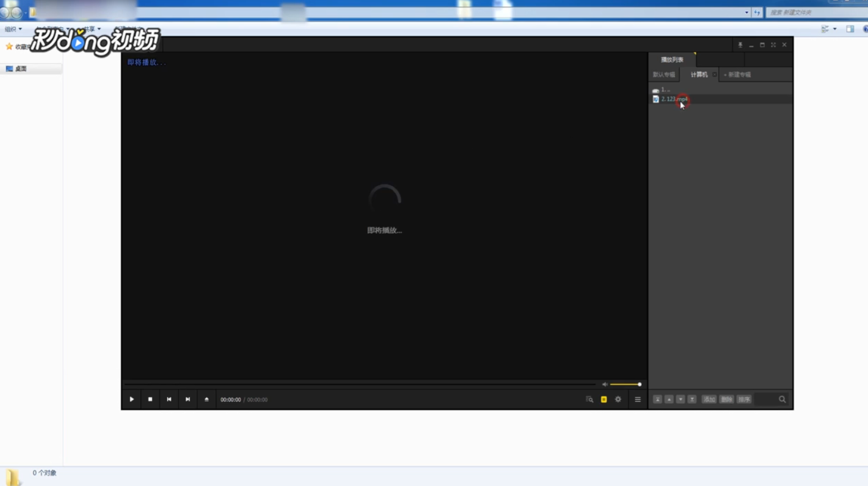The width and height of the screenshot is (868, 486).
Task: Open the 组织 menu in Explorer
Action: pos(14,29)
